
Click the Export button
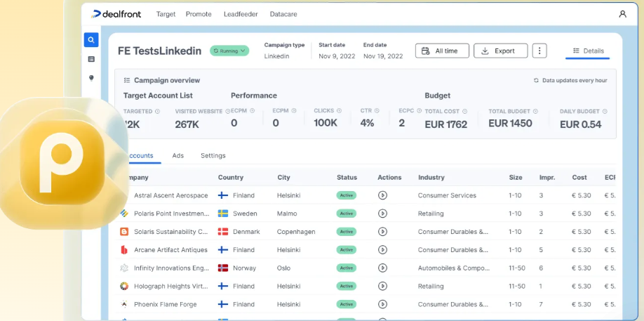point(501,51)
